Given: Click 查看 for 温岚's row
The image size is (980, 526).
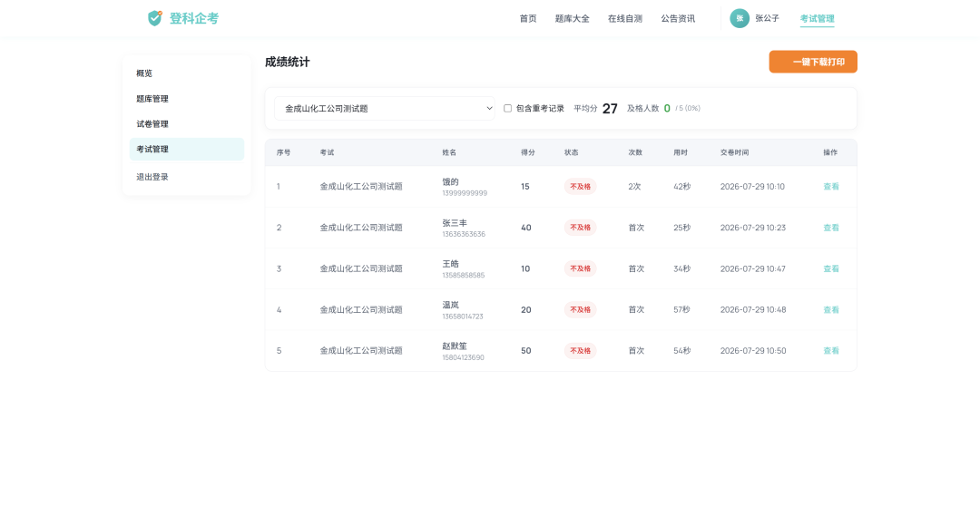Looking at the screenshot, I should point(830,310).
